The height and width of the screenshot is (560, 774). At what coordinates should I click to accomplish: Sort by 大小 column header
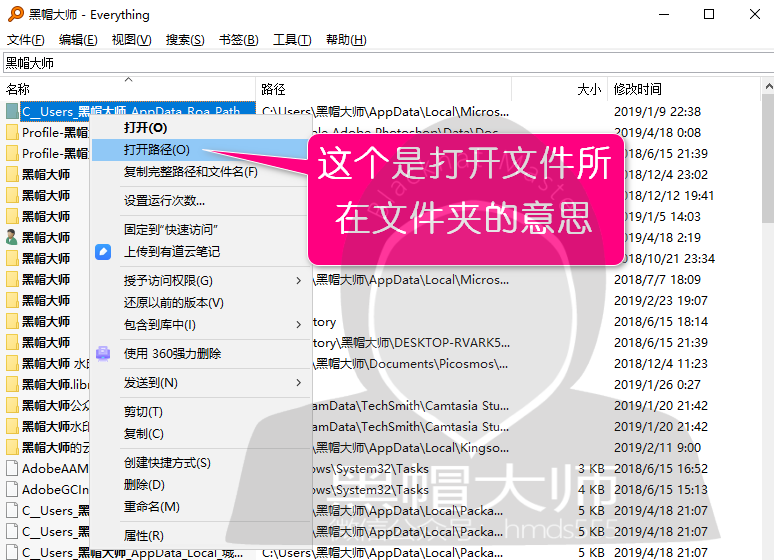(x=559, y=89)
